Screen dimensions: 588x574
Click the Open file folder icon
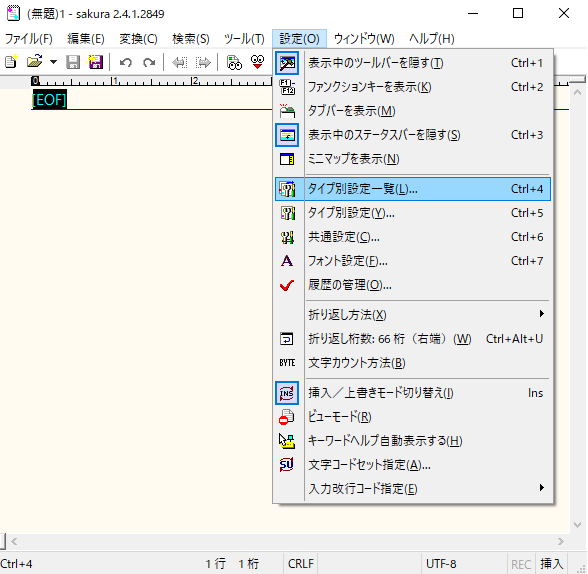click(x=34, y=62)
